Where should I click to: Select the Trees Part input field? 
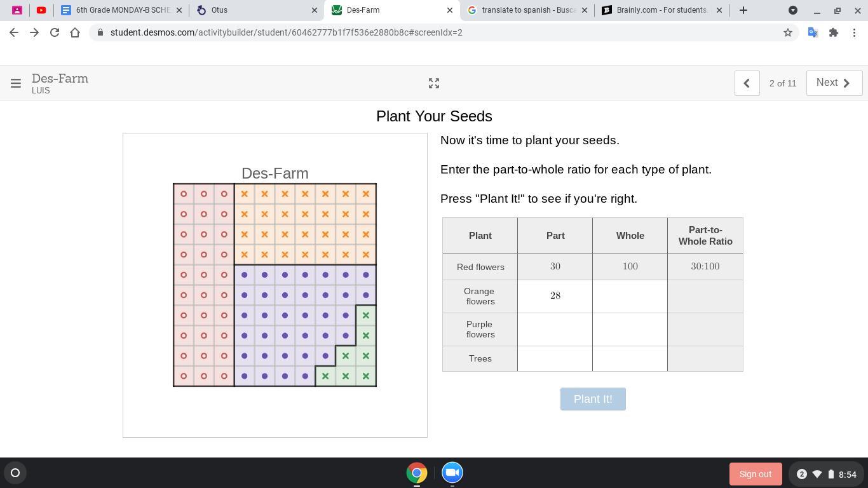point(555,358)
